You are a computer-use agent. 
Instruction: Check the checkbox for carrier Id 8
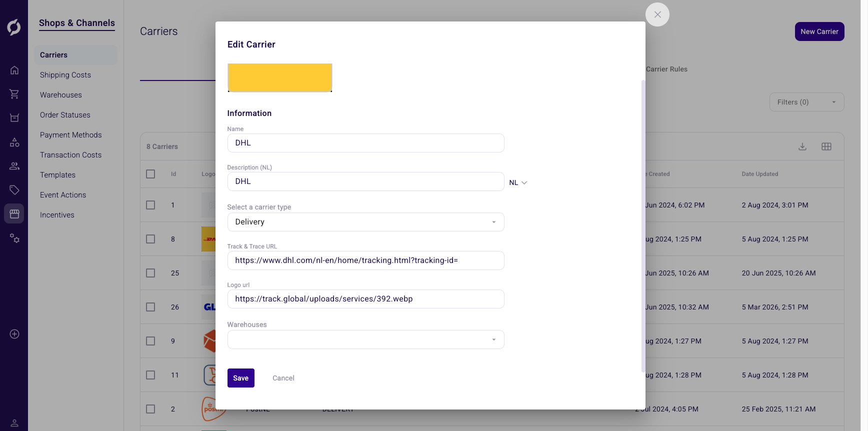coord(150,239)
